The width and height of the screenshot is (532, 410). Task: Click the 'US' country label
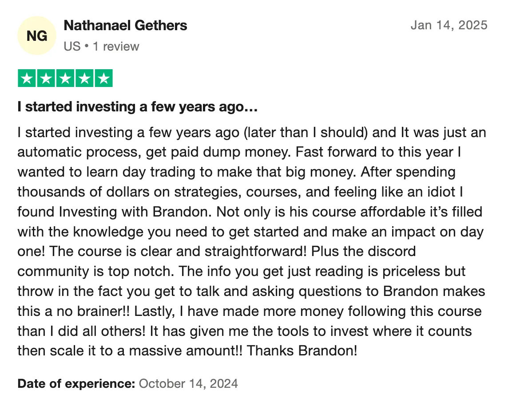72,47
